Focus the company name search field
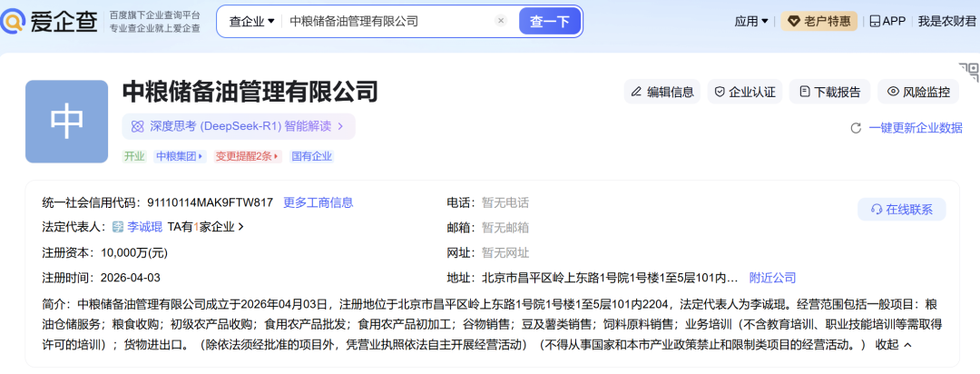Image resolution: width=980 pixels, height=374 pixels. (x=387, y=21)
